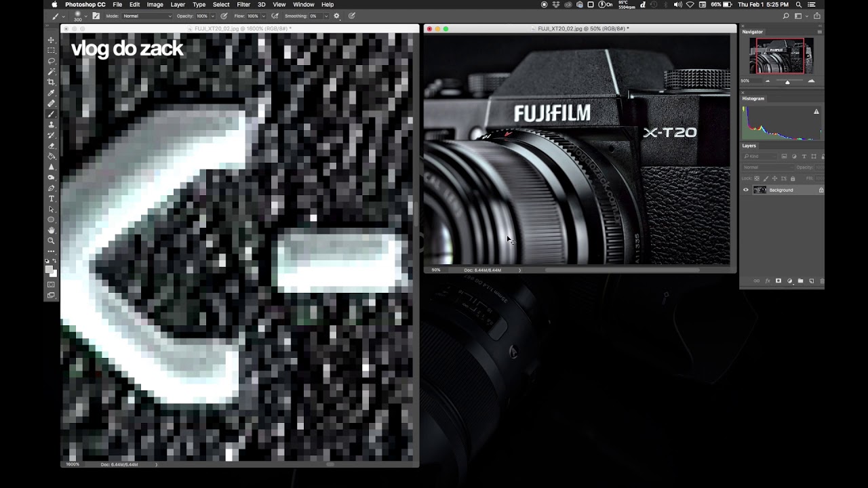Viewport: 868px width, 488px height.
Task: Hide the Background layer
Action: pyautogui.click(x=746, y=190)
